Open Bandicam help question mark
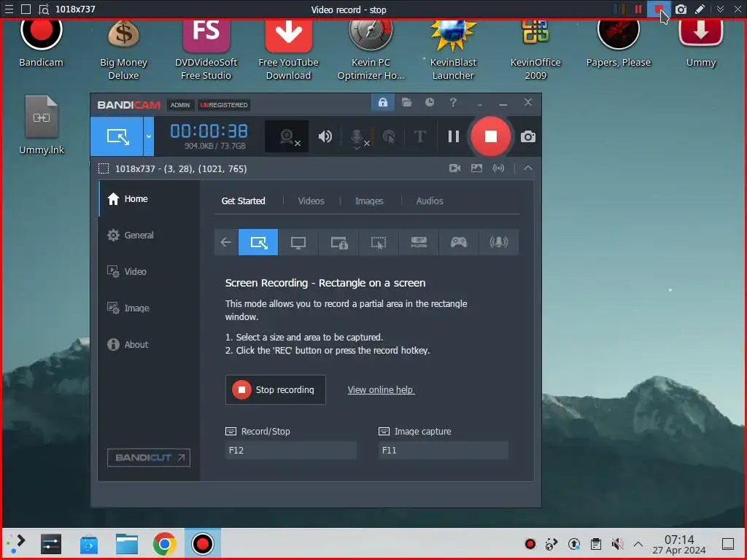747x560 pixels. pos(453,102)
